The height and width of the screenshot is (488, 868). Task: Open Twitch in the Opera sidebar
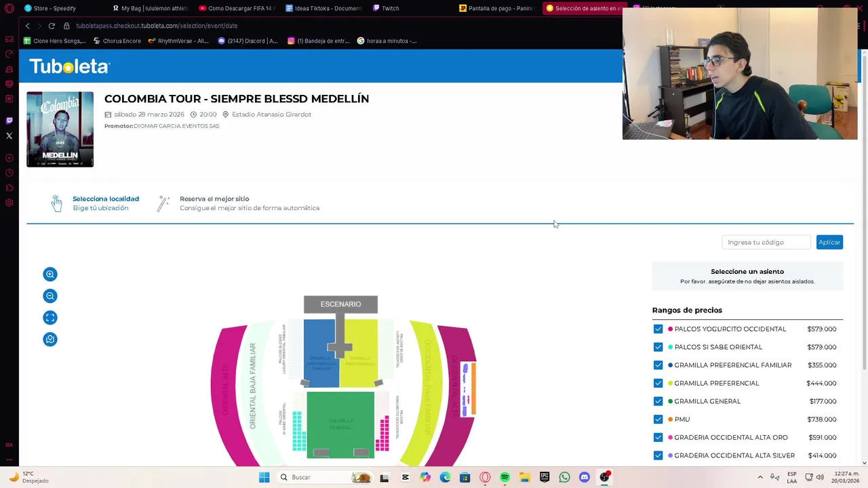coord(9,121)
